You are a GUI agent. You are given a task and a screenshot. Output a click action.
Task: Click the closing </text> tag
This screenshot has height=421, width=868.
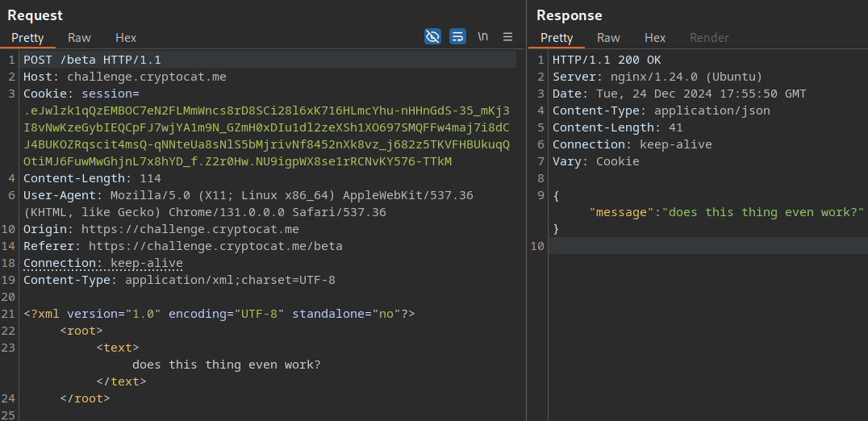pos(121,381)
